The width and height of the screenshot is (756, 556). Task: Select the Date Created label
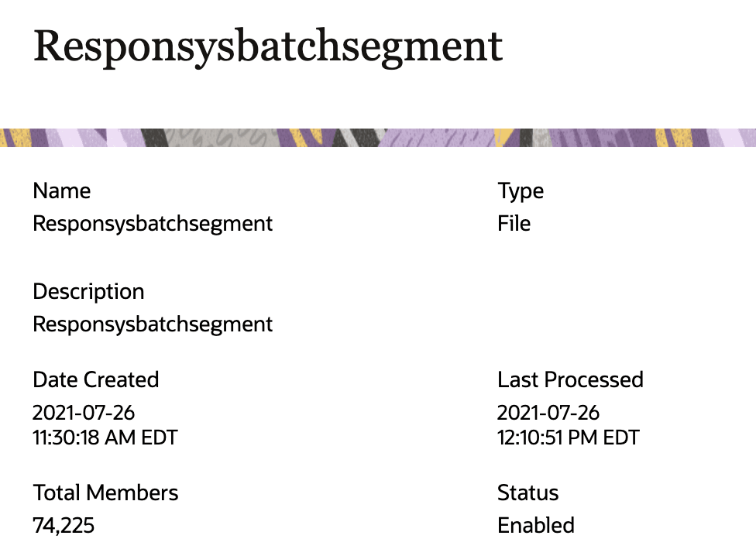pyautogui.click(x=96, y=379)
